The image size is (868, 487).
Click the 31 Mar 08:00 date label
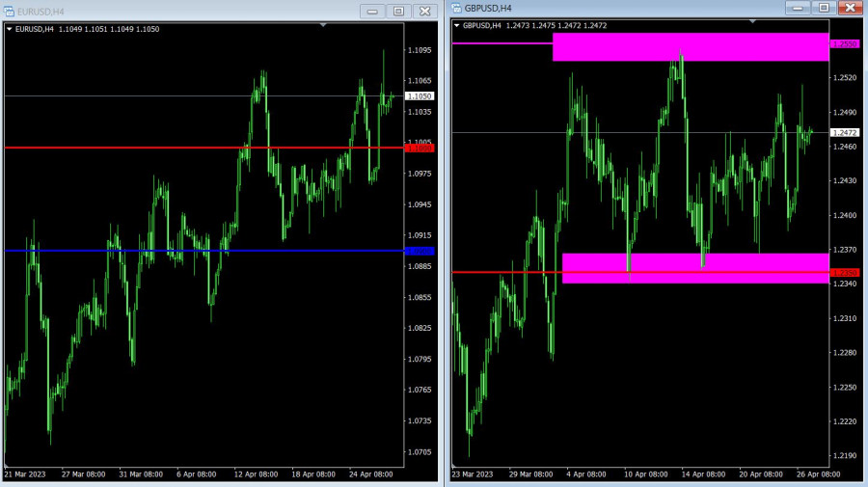141,474
